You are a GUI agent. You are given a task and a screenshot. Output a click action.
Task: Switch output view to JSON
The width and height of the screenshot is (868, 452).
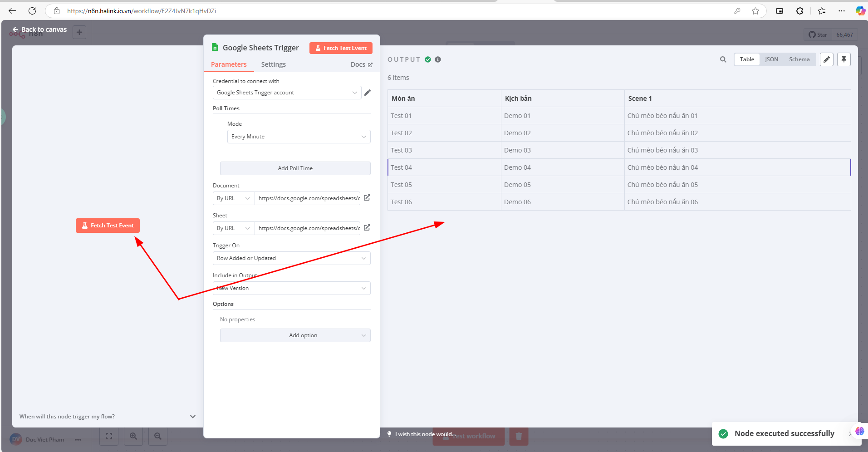coord(771,59)
